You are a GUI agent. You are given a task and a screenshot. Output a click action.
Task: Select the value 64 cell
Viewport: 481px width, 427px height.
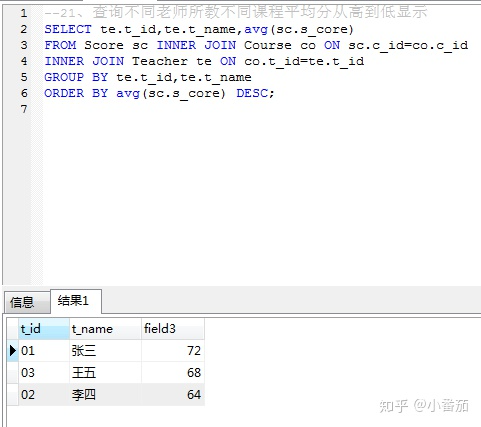(173, 395)
